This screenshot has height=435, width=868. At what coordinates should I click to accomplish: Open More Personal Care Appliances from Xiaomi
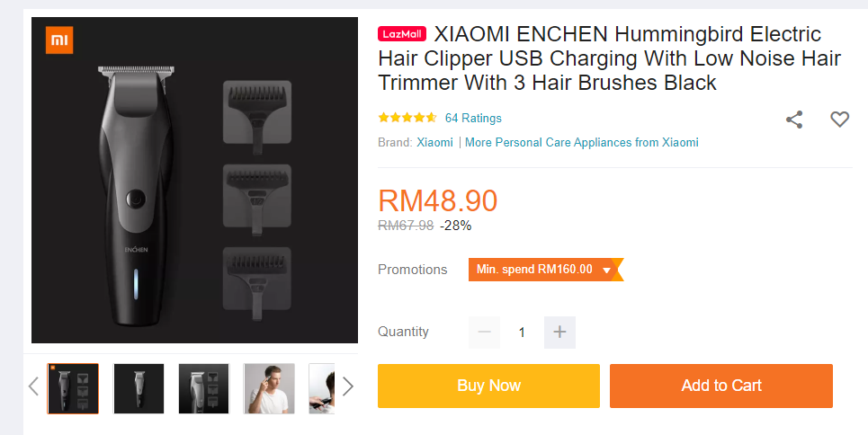pos(582,142)
